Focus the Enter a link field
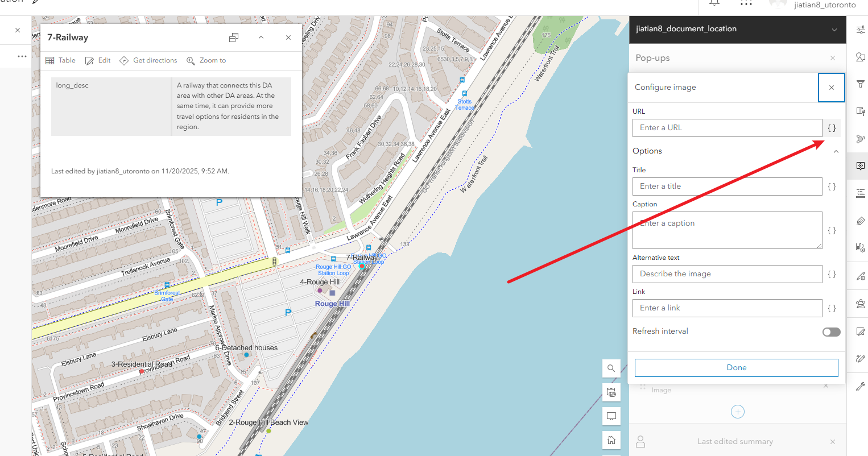Screen dimensions: 868x456 pos(728,308)
